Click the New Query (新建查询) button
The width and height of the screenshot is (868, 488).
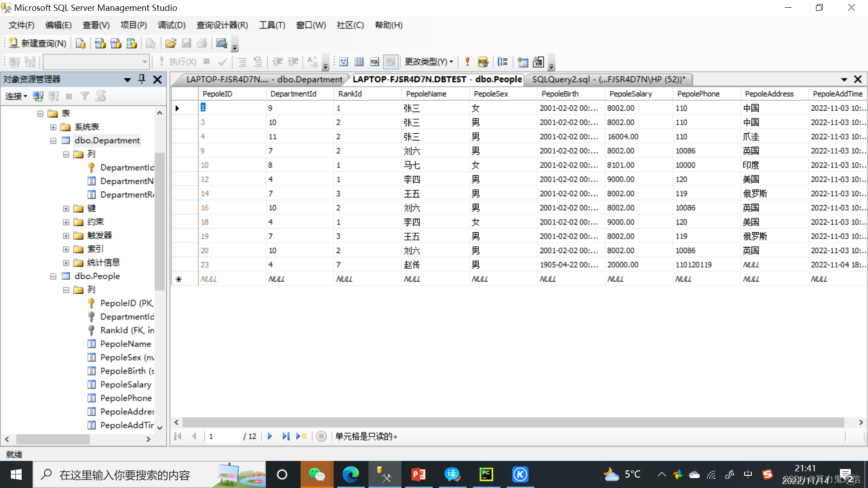point(38,43)
